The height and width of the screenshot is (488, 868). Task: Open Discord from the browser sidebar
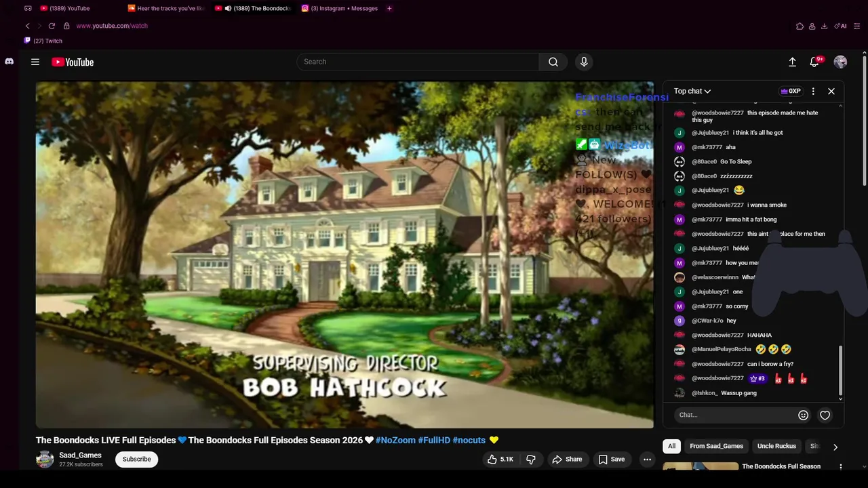[9, 61]
